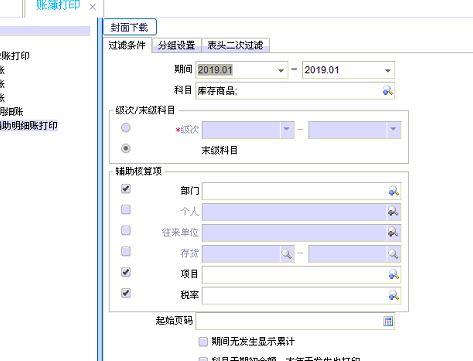The height and width of the screenshot is (361, 473).
Task: Uncheck the 税率 checkbox
Action: tap(126, 293)
